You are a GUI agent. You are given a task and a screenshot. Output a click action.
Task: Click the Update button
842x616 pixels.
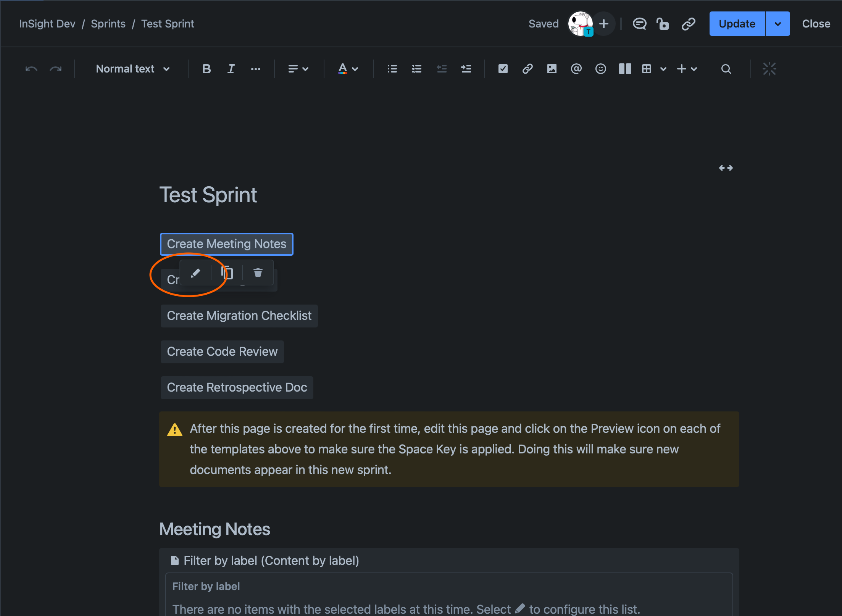pyautogui.click(x=737, y=24)
